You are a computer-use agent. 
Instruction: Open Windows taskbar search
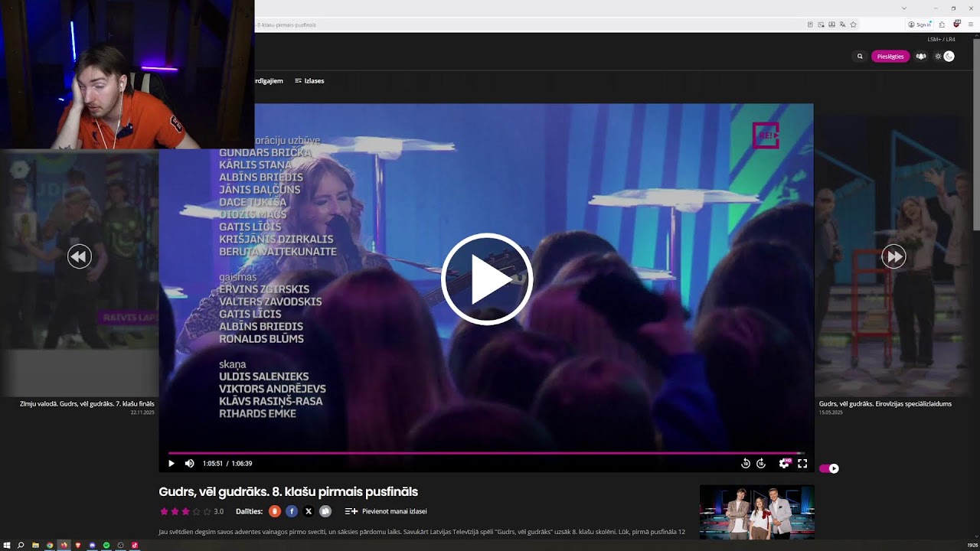point(21,545)
